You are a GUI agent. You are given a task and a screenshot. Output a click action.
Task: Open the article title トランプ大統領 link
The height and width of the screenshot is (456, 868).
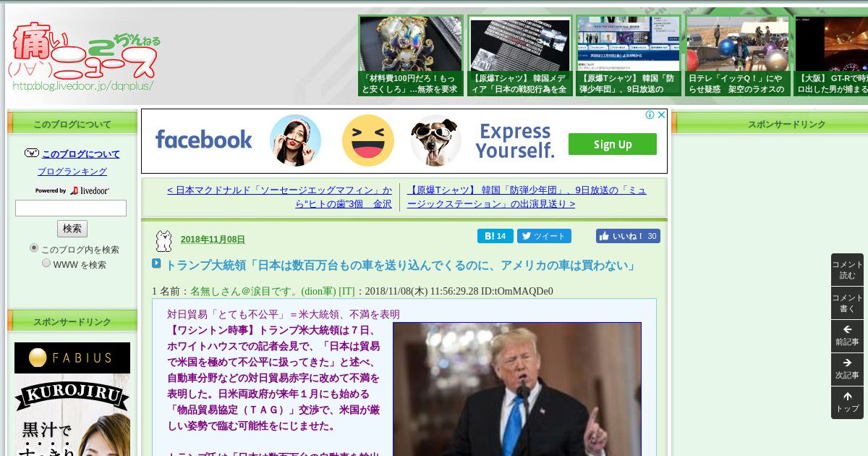click(401, 266)
